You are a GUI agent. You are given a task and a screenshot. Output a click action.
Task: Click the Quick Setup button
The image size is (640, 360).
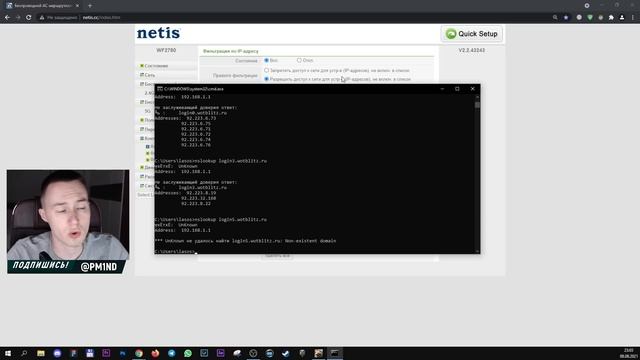click(472, 34)
